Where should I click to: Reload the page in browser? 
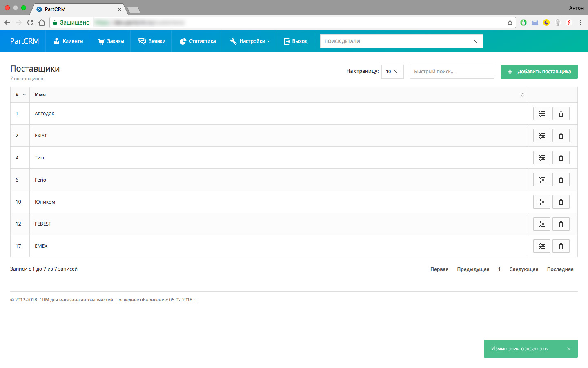tap(30, 22)
